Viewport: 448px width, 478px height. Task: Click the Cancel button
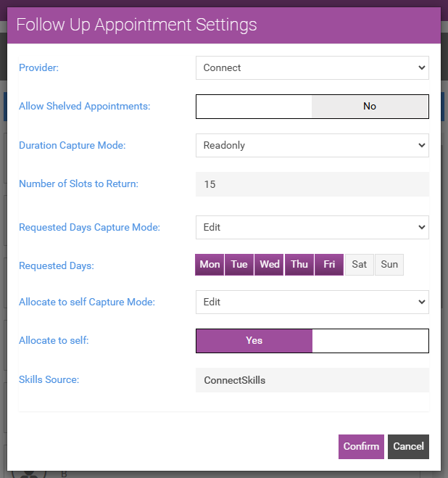click(x=408, y=447)
